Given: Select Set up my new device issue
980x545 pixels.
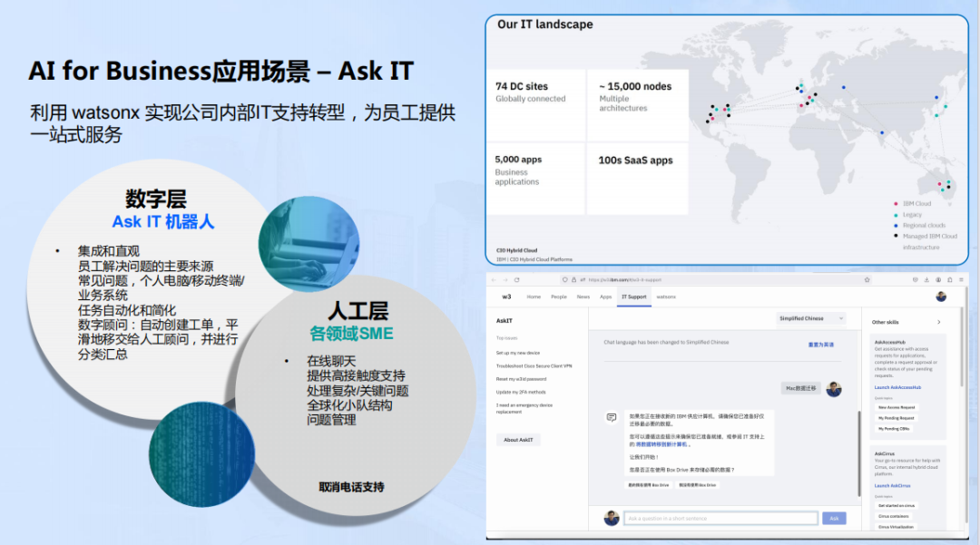Looking at the screenshot, I should (x=517, y=353).
